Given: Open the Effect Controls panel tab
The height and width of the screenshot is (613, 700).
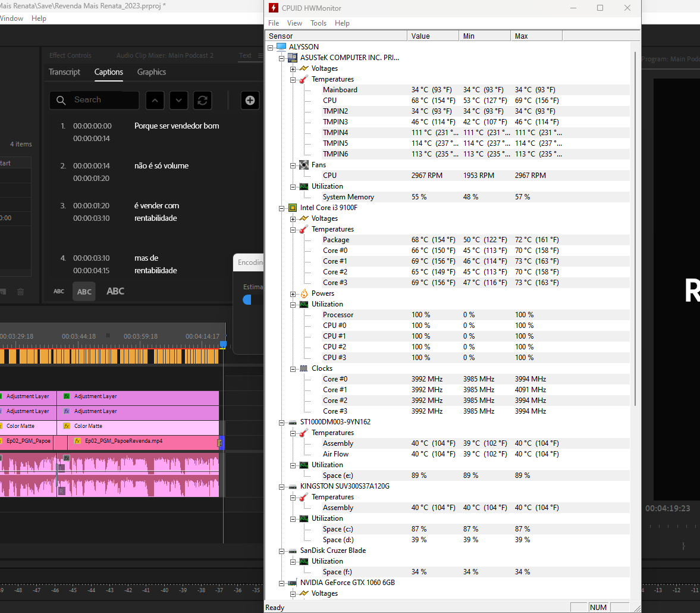Looking at the screenshot, I should (x=70, y=55).
